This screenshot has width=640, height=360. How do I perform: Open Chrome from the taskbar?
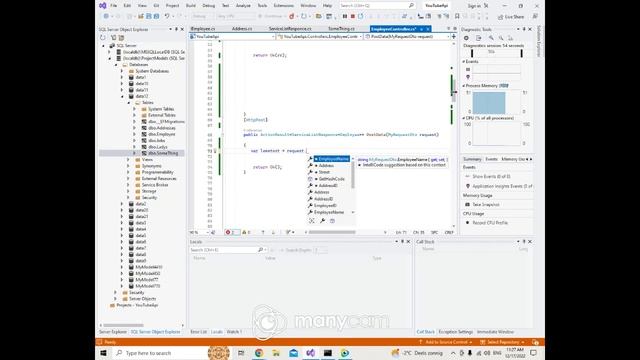coord(259,353)
